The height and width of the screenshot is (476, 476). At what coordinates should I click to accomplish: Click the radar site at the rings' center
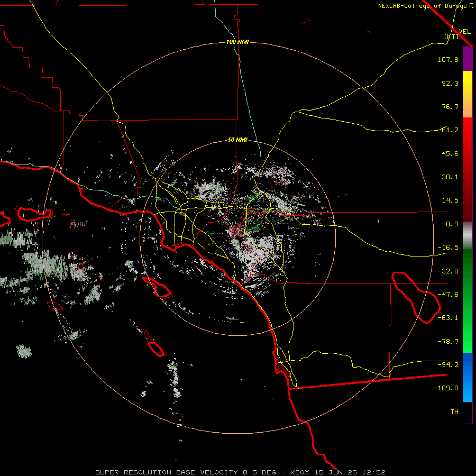237,237
